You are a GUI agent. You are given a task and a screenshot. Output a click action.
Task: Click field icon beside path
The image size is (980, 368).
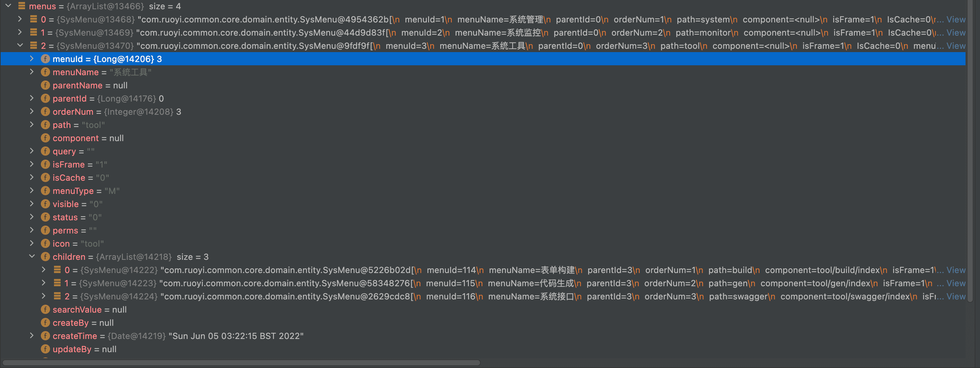click(x=45, y=125)
